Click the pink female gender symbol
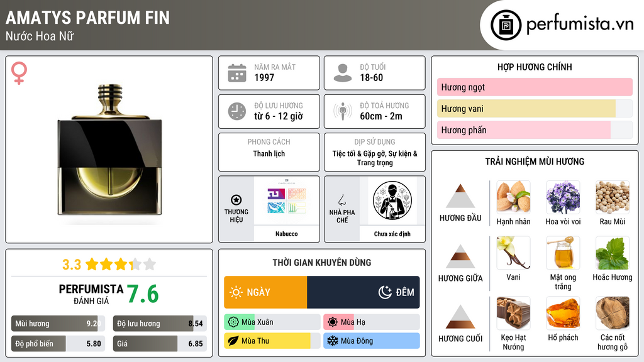The image size is (644, 362). [19, 73]
